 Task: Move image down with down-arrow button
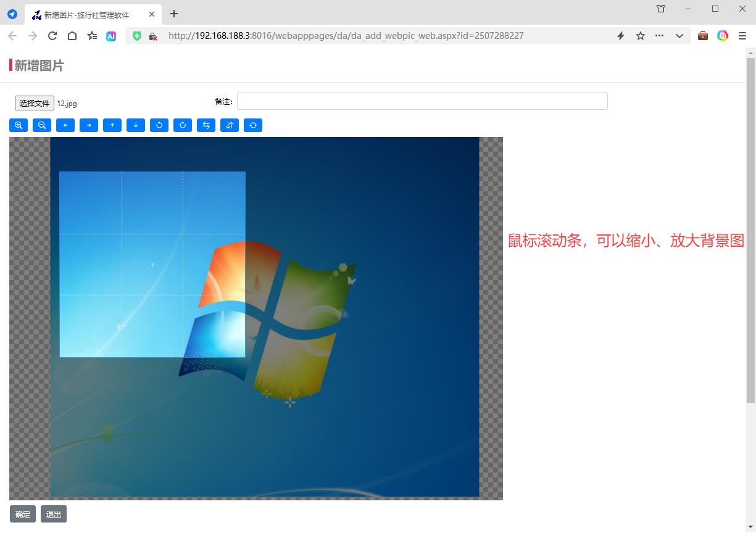[136, 125]
